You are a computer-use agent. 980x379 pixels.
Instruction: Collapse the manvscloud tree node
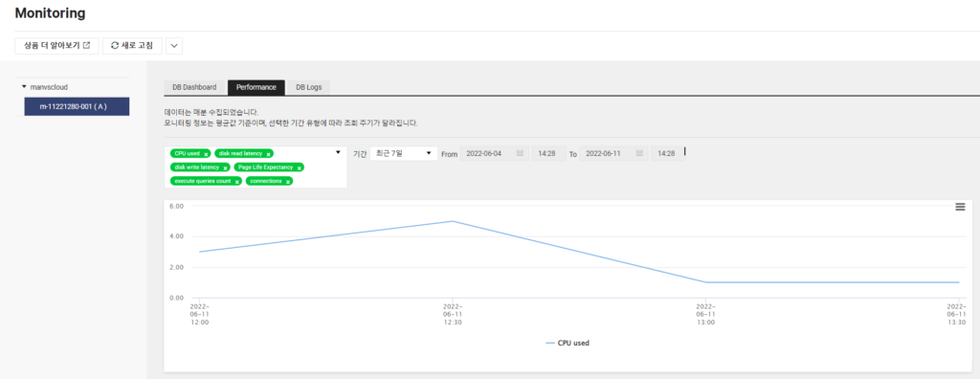tap(24, 87)
